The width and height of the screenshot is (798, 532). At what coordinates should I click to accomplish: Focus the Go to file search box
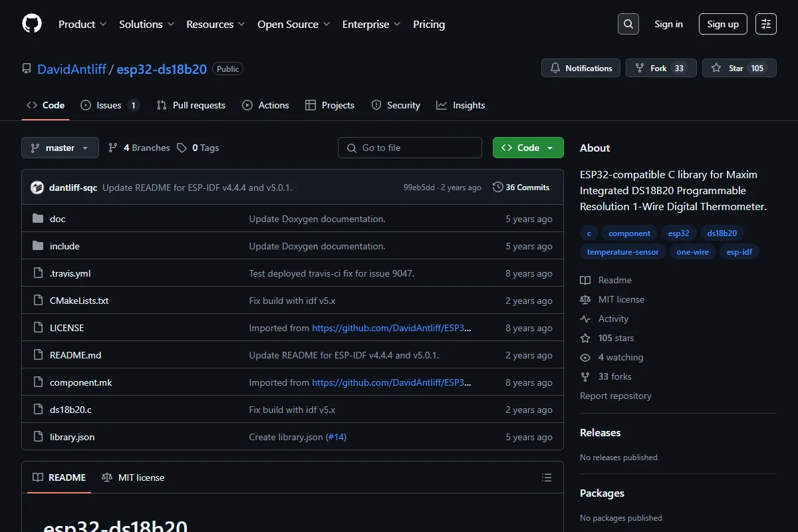(x=410, y=148)
